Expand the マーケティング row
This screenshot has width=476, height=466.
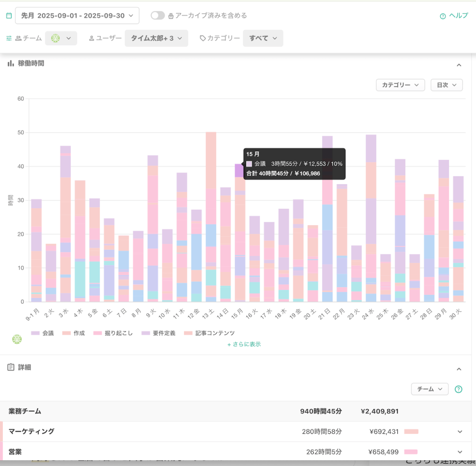pyautogui.click(x=460, y=432)
